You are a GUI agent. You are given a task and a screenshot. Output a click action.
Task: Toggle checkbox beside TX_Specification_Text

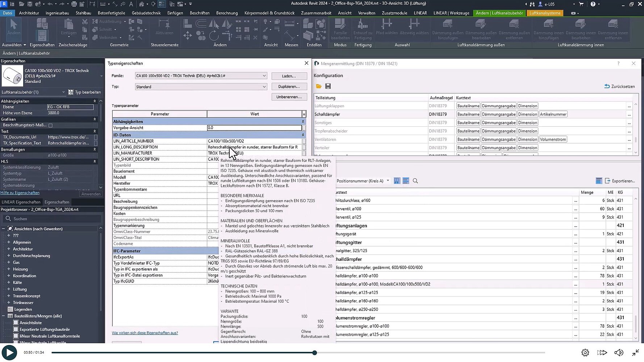coord(96,143)
